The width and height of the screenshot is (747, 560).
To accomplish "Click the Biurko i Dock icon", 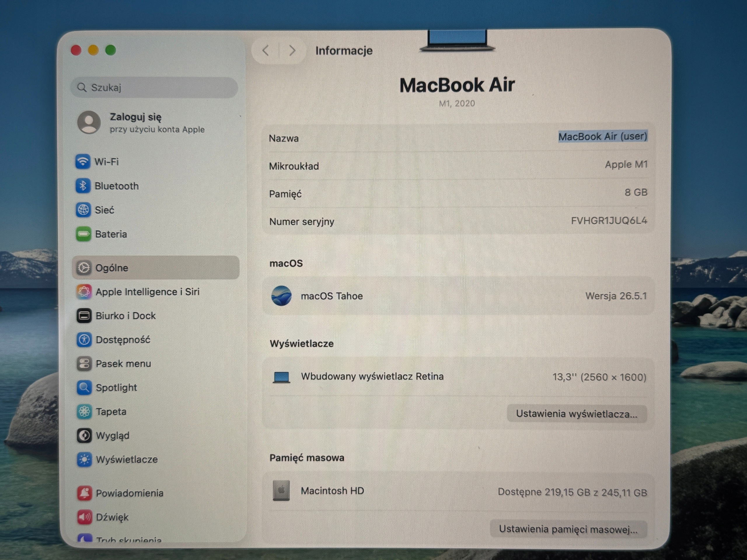I will point(84,316).
